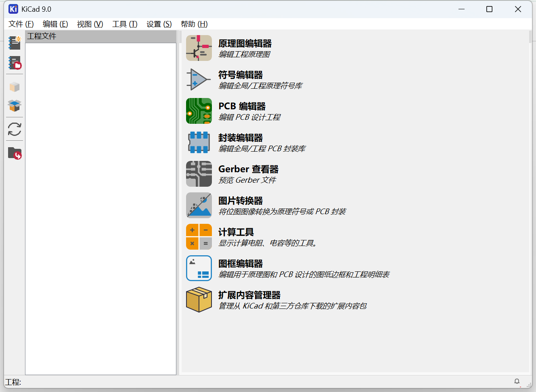
Task: Launch Plugin and Content Manager via its package icon
Action: pyautogui.click(x=199, y=300)
